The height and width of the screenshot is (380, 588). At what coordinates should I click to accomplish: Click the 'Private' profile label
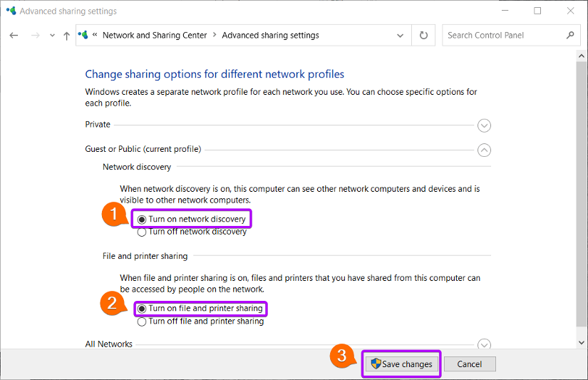coord(98,125)
